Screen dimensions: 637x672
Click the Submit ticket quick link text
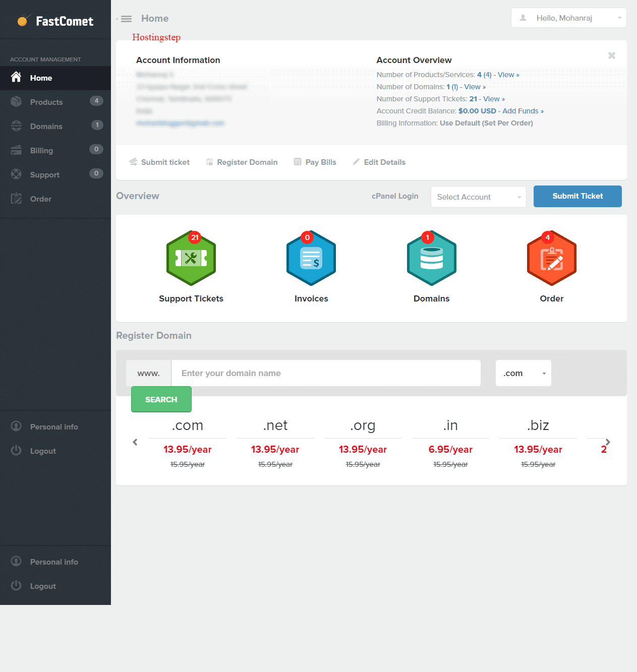pos(165,162)
